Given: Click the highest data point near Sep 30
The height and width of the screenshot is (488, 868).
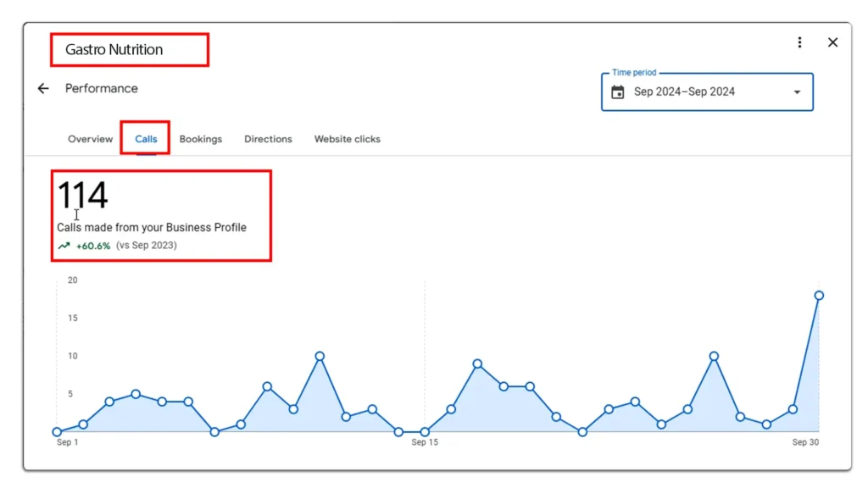Looking at the screenshot, I should [x=819, y=296].
